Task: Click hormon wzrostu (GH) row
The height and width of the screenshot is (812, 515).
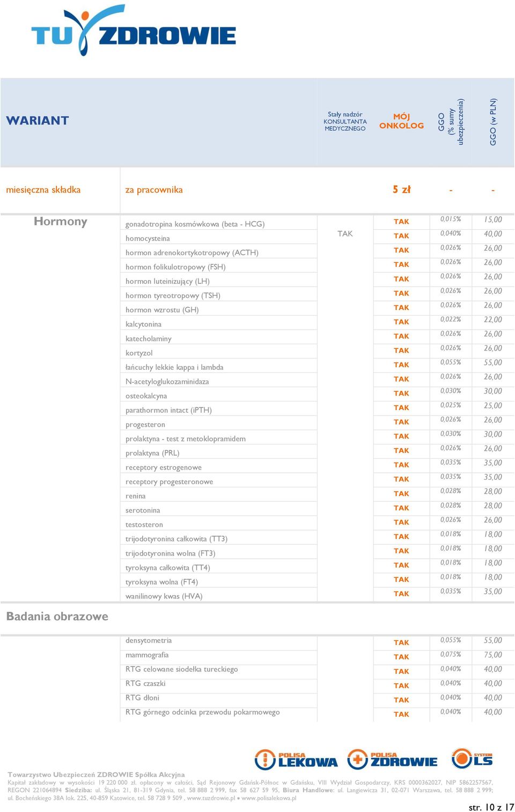Action: [x=162, y=310]
